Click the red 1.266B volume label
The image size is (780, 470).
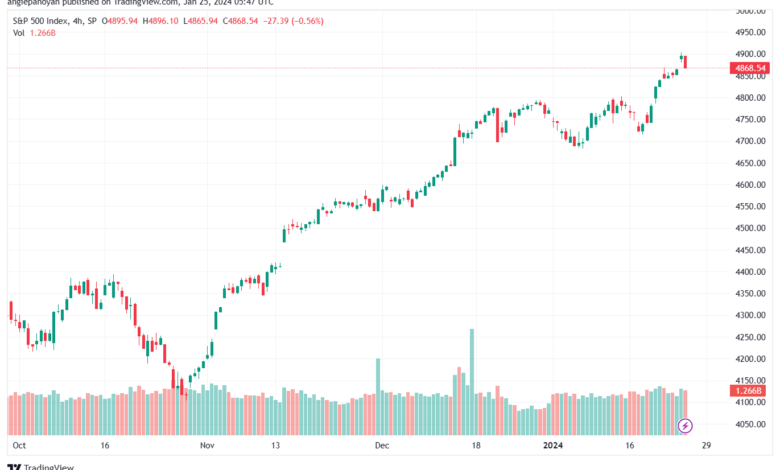(x=748, y=390)
